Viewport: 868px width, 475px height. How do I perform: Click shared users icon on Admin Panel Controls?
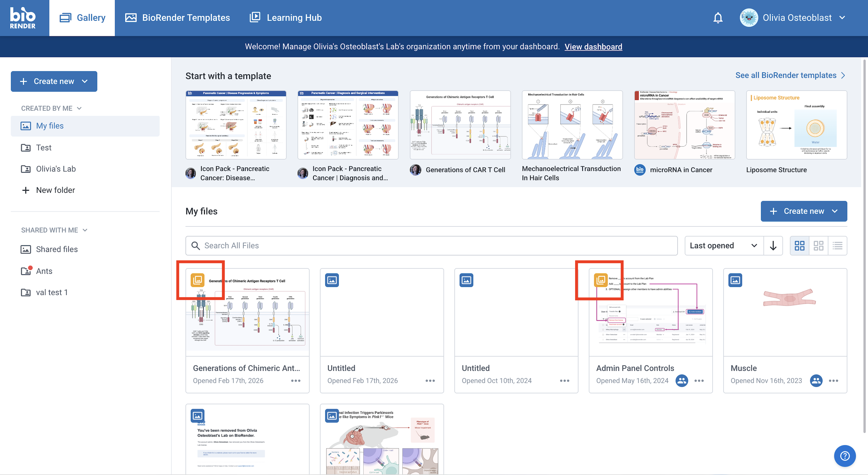(681, 381)
